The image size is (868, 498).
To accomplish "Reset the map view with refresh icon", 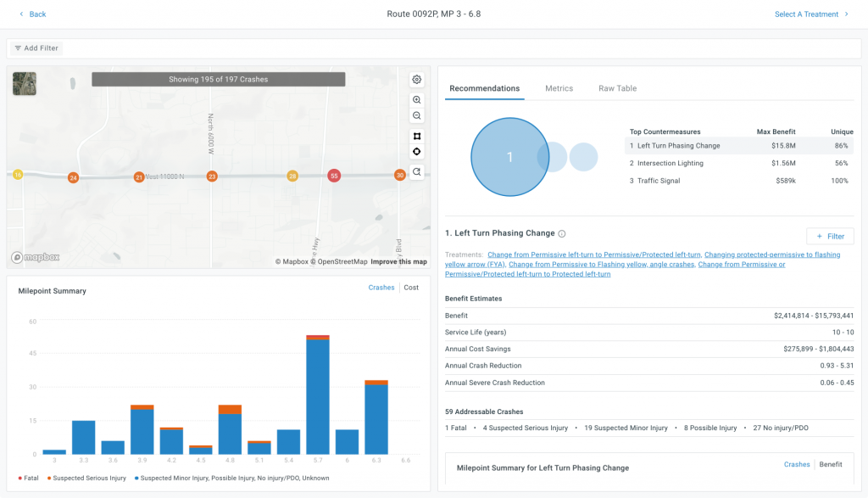I will click(417, 172).
